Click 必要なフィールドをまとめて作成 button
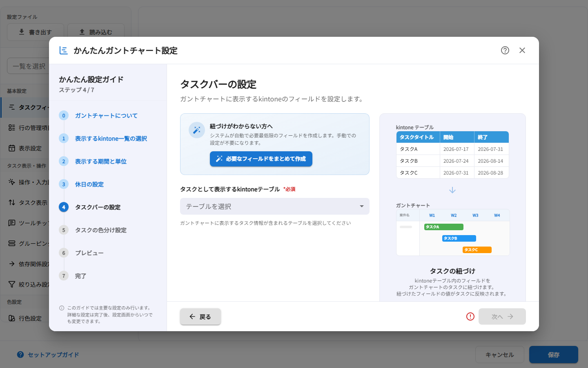 (261, 159)
